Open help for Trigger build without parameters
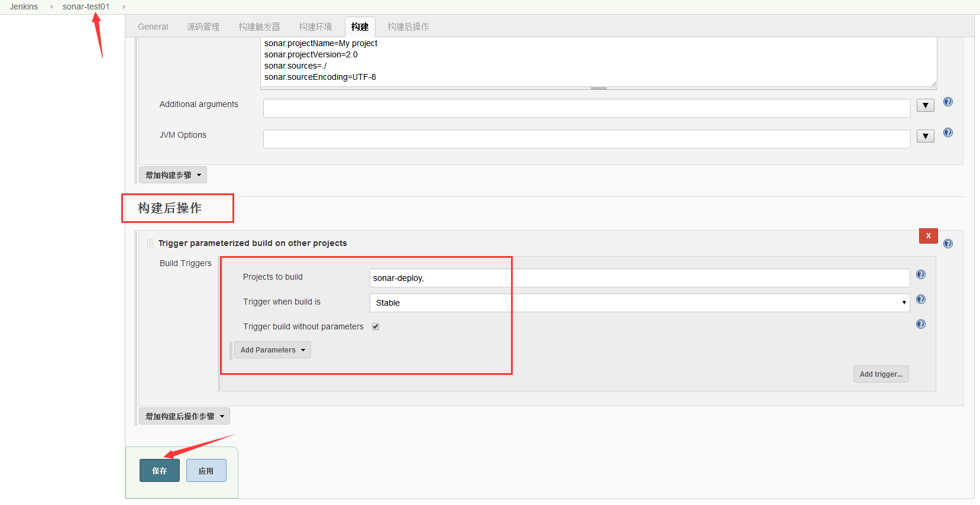Screen dimensions: 980x505 pyautogui.click(x=920, y=324)
